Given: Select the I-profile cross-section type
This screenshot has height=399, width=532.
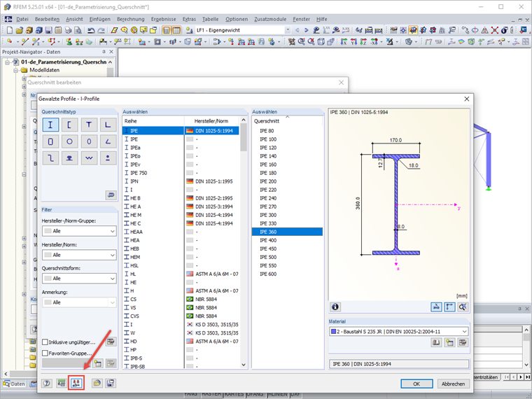Looking at the screenshot, I should pyautogui.click(x=50, y=125).
